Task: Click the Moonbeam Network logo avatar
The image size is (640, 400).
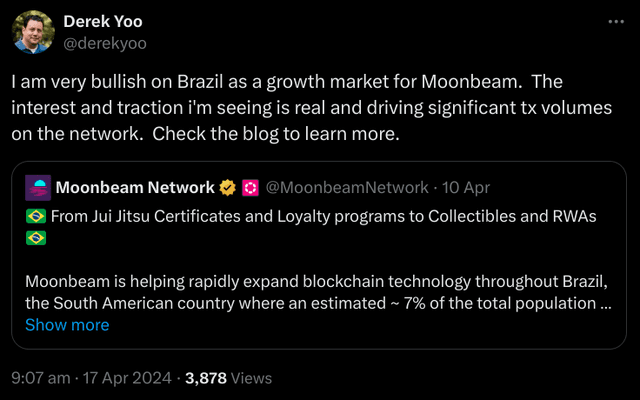Action: [x=37, y=187]
